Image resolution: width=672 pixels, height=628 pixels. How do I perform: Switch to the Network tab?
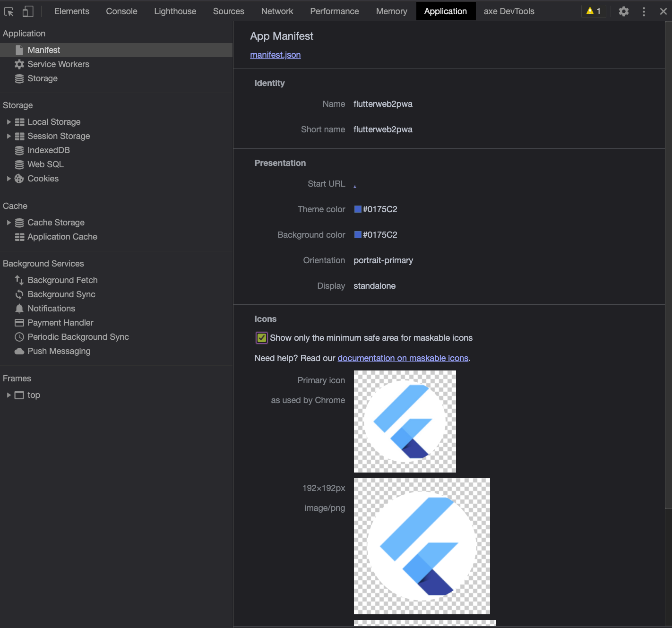coord(277,11)
